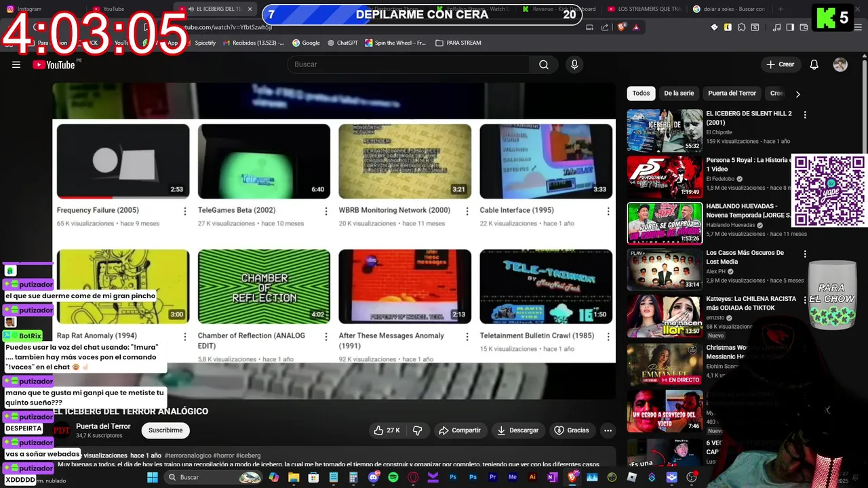Switch to dolar a soles Google tab
Image resolution: width=868 pixels, height=488 pixels.
(729, 9)
